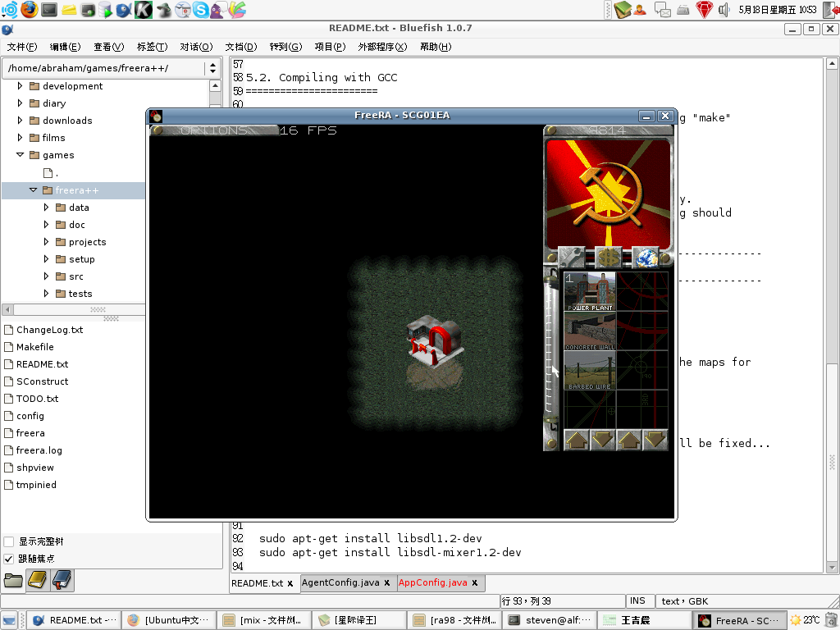
Task: Open the 文件(F) menu
Action: click(22, 47)
